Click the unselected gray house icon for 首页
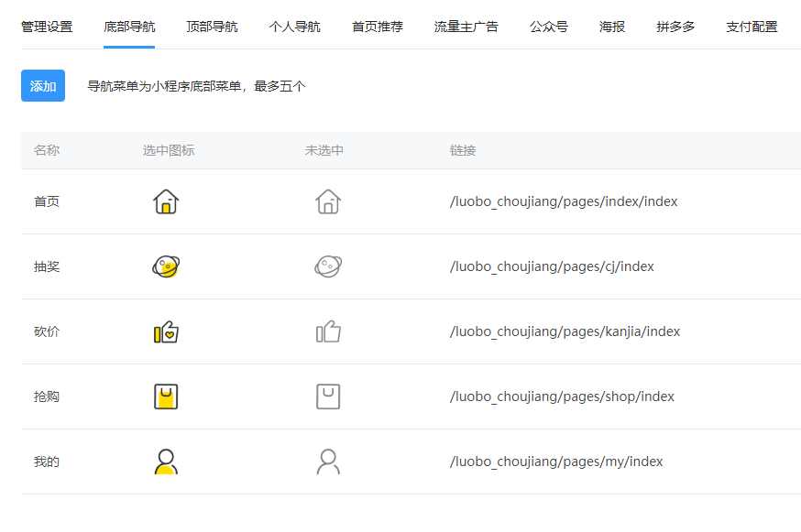 pyautogui.click(x=328, y=201)
